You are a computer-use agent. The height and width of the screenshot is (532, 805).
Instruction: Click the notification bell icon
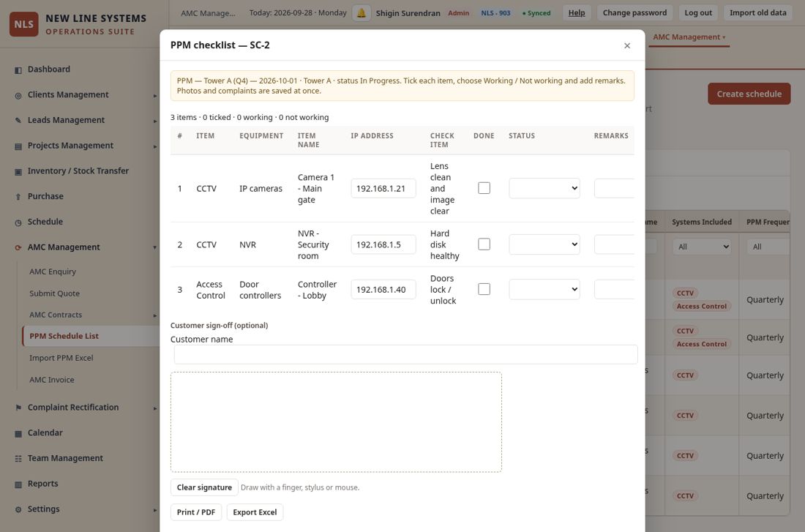point(362,13)
